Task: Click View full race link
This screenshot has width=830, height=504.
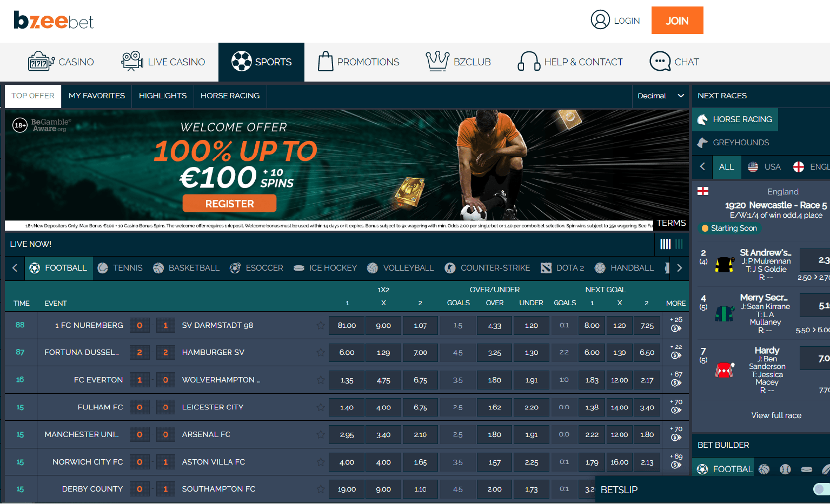Action: pos(776,415)
